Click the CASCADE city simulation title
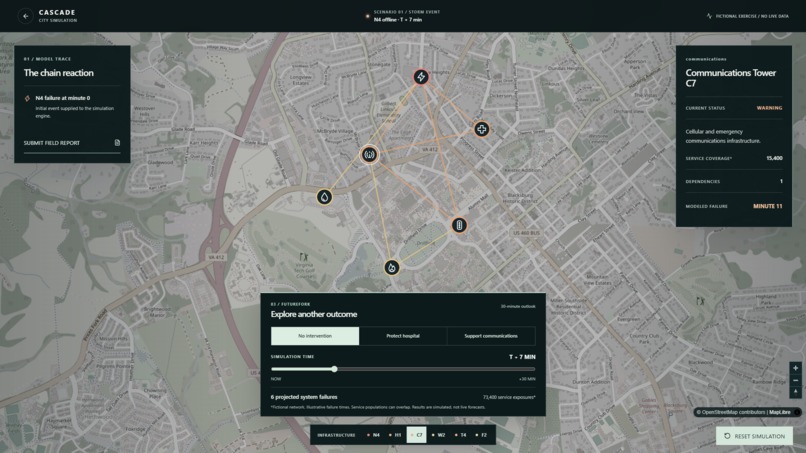 pos(58,15)
